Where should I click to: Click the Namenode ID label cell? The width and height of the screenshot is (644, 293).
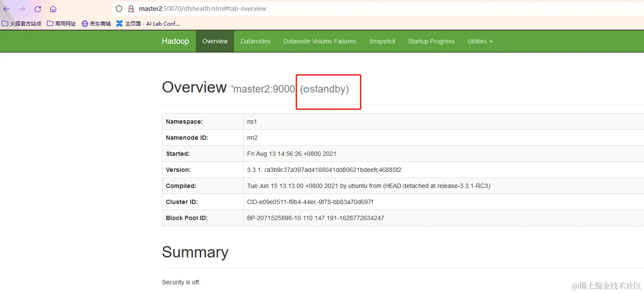click(x=203, y=138)
